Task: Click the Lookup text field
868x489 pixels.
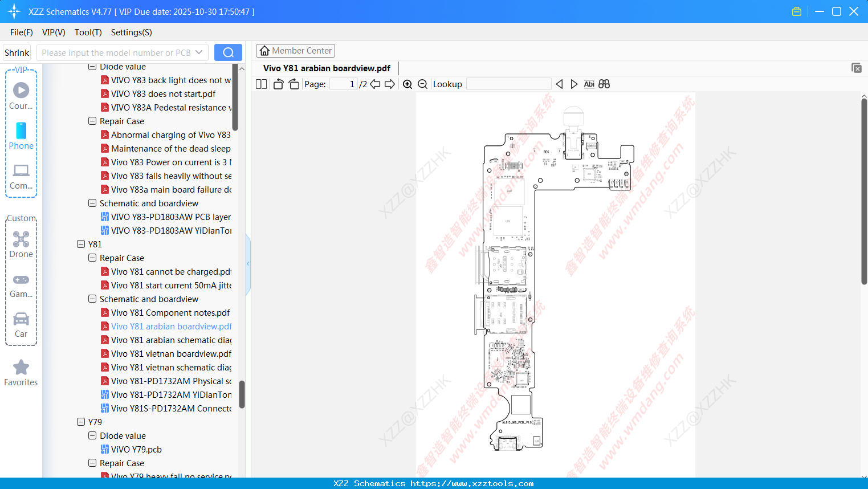Action: (x=508, y=84)
